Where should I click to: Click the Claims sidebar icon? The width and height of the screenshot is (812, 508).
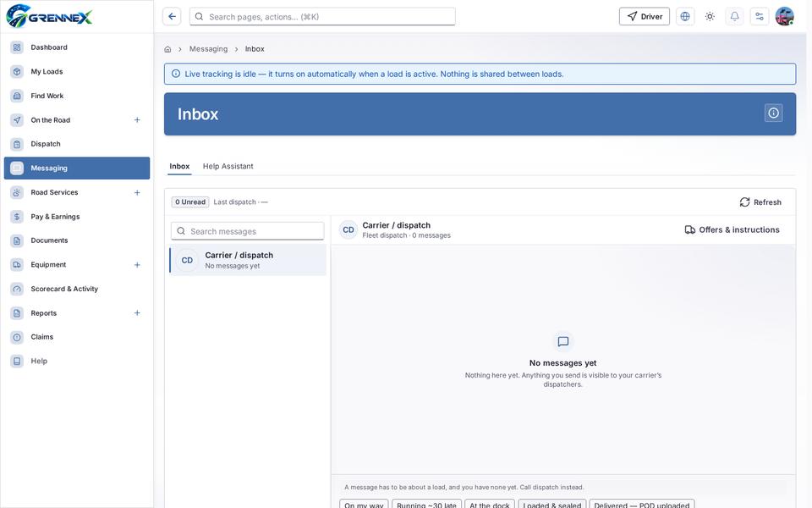click(17, 337)
